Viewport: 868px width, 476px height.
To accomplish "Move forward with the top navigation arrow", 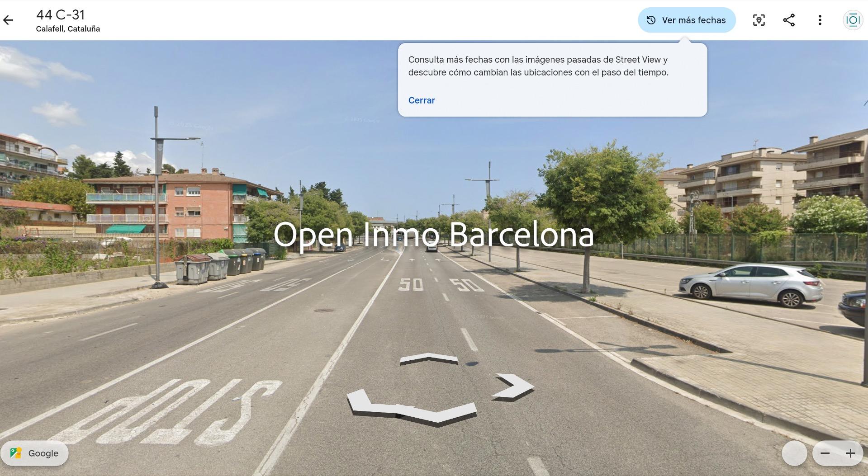I will tap(429, 359).
